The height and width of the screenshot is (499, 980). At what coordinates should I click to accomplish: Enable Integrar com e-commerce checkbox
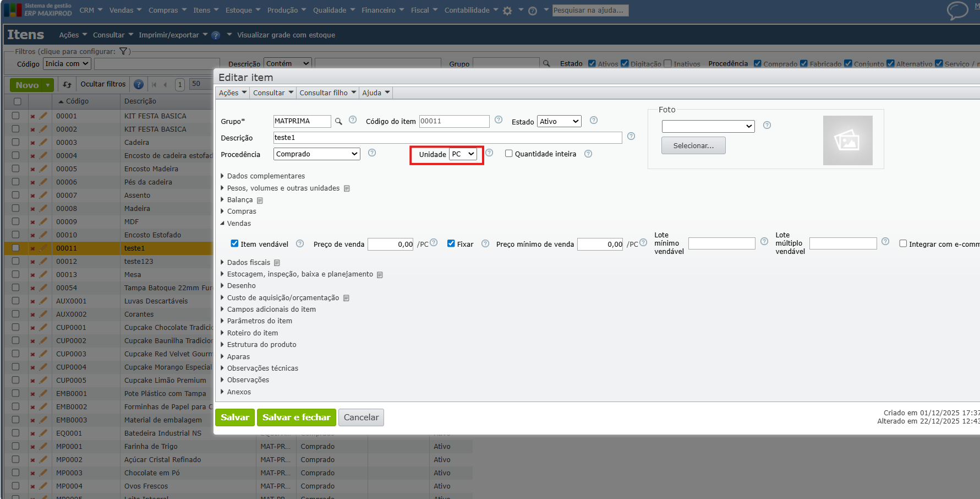point(903,243)
